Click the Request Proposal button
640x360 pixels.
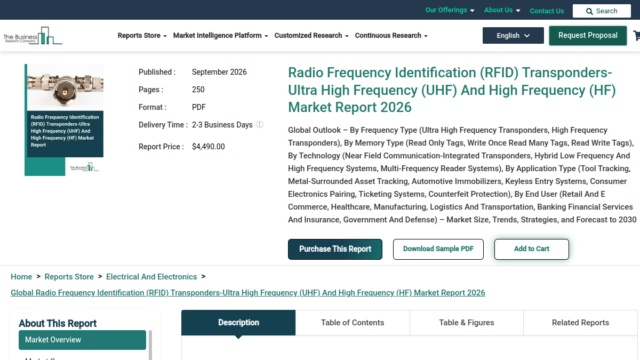[588, 36]
